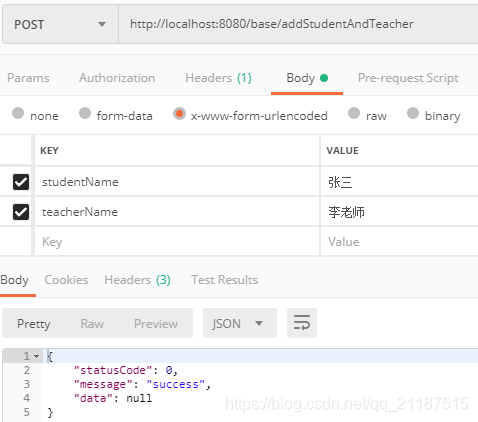Click the empty Value placeholder field
The width and height of the screenshot is (478, 422).
(x=399, y=242)
